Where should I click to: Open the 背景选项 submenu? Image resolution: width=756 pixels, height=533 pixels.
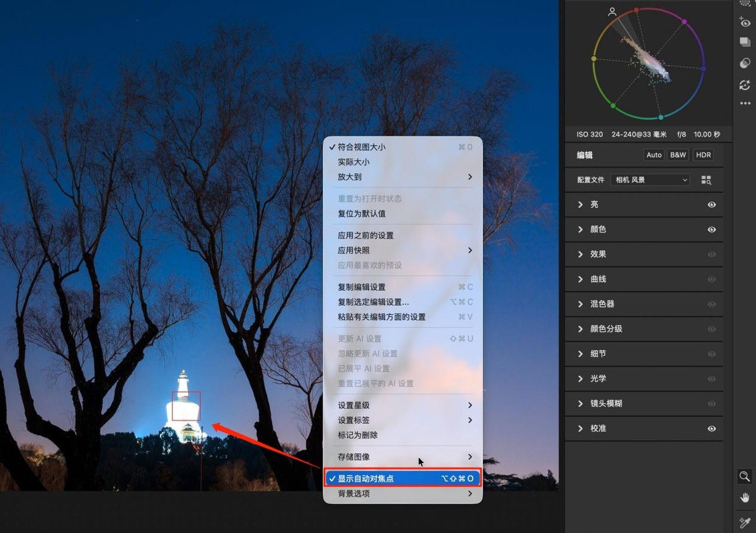pyautogui.click(x=403, y=493)
